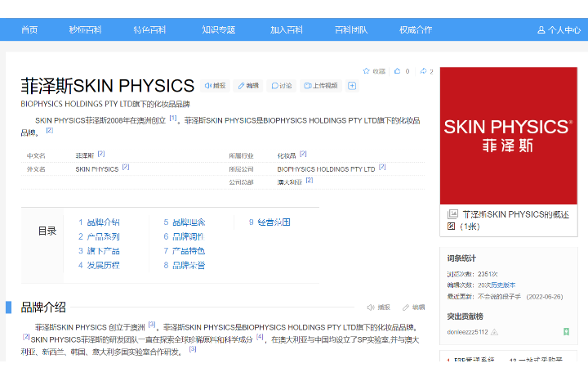Click the share arrow icon
588x368 pixels.
tap(423, 71)
